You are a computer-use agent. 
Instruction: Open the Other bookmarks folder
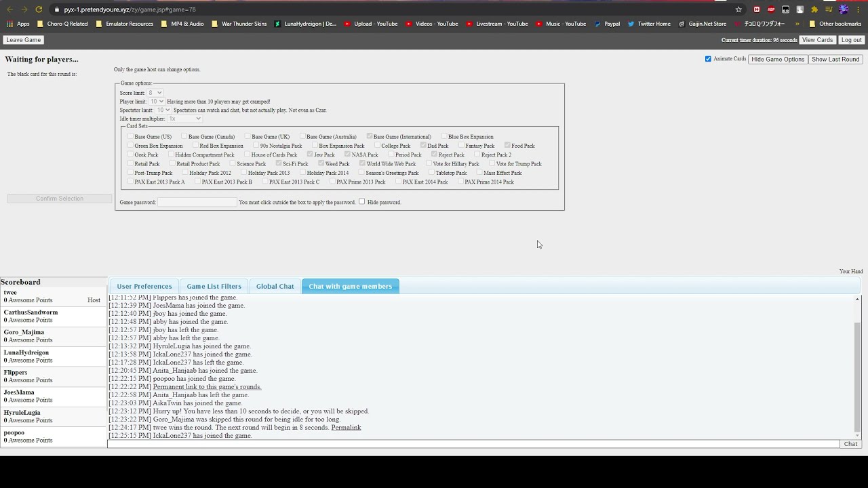point(835,24)
